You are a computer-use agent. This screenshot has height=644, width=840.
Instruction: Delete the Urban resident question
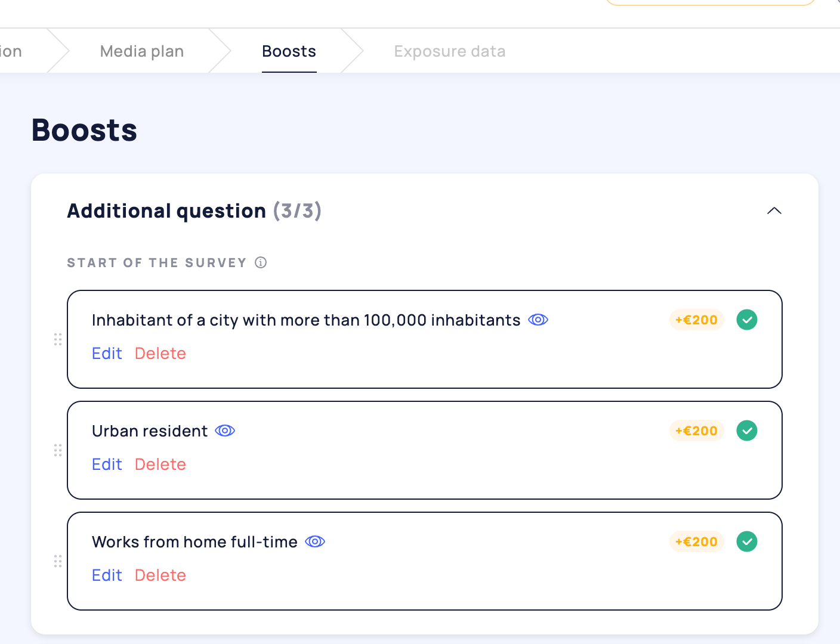pos(160,465)
